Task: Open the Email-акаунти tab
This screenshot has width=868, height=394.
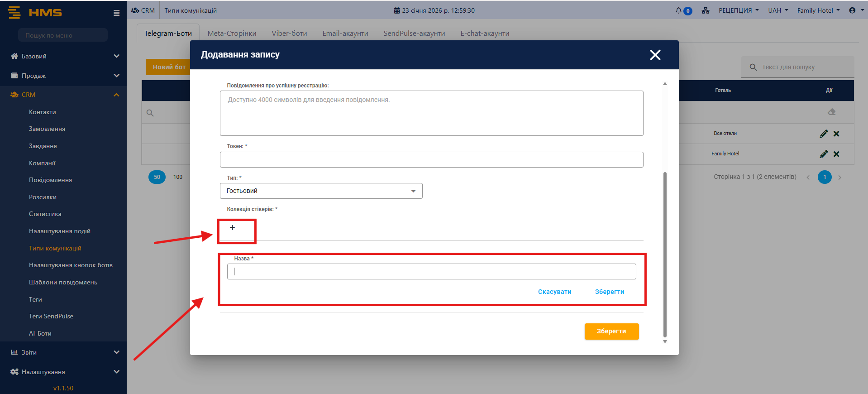Action: (x=345, y=34)
